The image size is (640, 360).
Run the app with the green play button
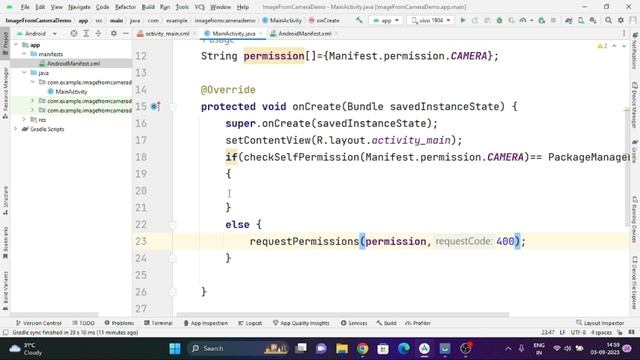click(463, 20)
